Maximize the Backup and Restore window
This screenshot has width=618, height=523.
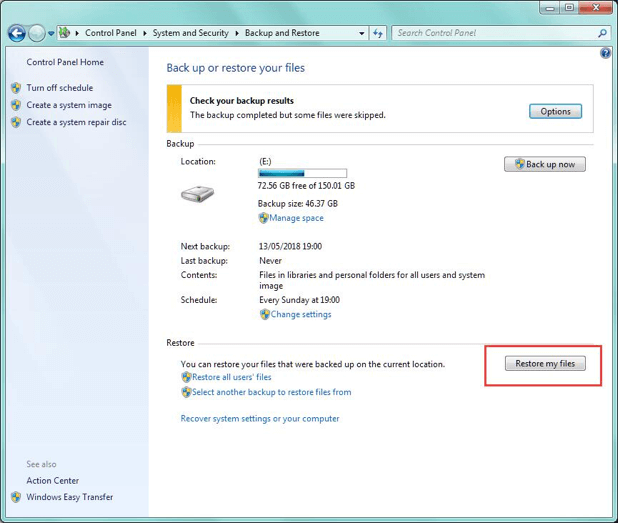coord(569,8)
